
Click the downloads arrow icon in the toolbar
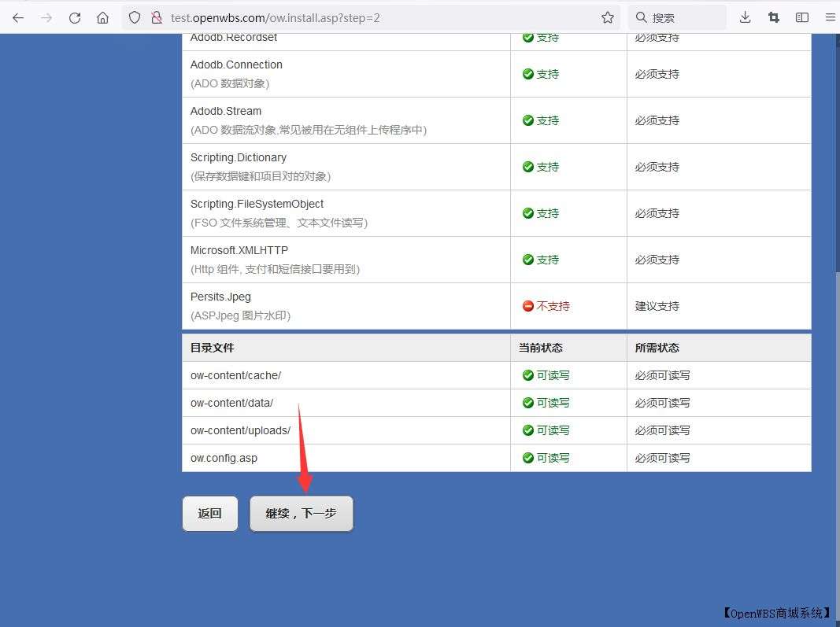point(745,17)
